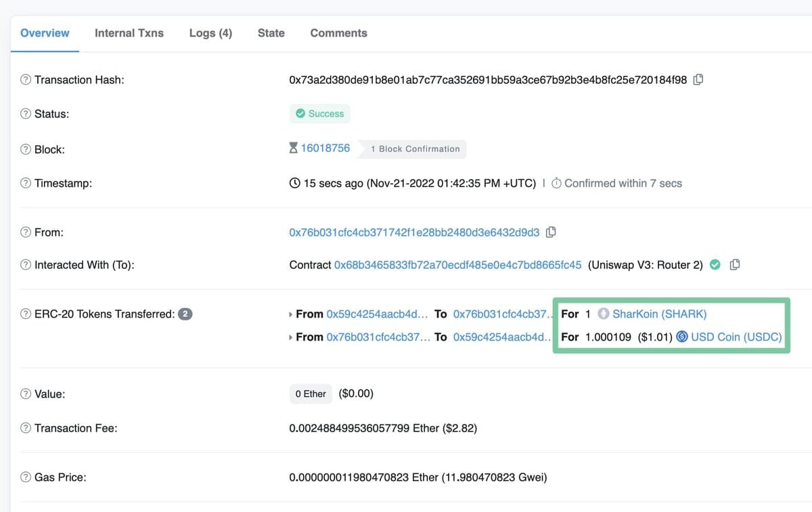The image size is (812, 512).
Task: Click the stopwatch icon beside Confirmed within
Action: tap(556, 184)
